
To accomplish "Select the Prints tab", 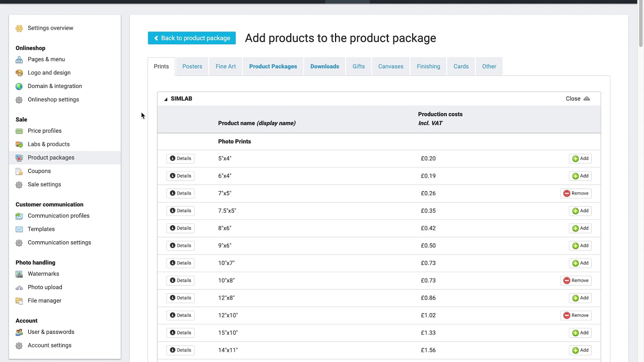I will (x=162, y=66).
